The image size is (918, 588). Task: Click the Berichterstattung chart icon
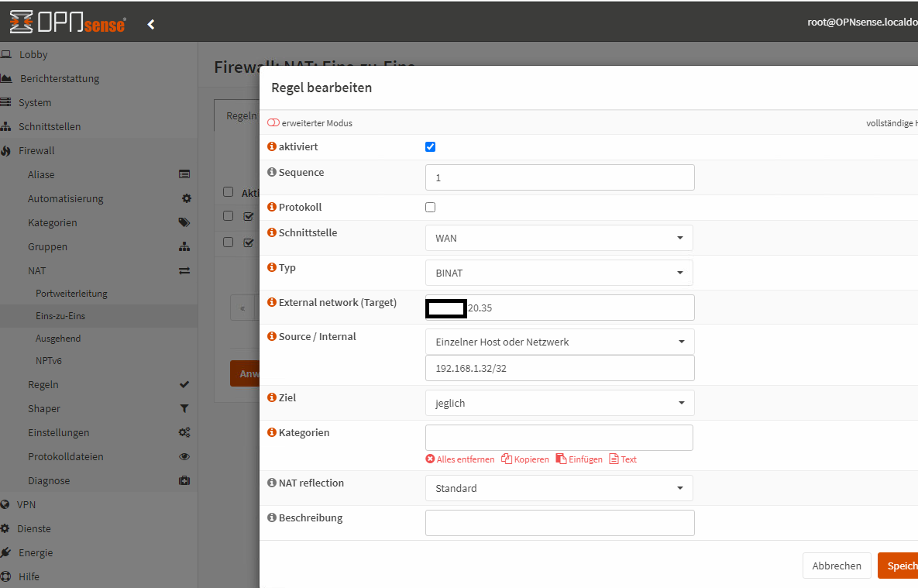pos(6,78)
